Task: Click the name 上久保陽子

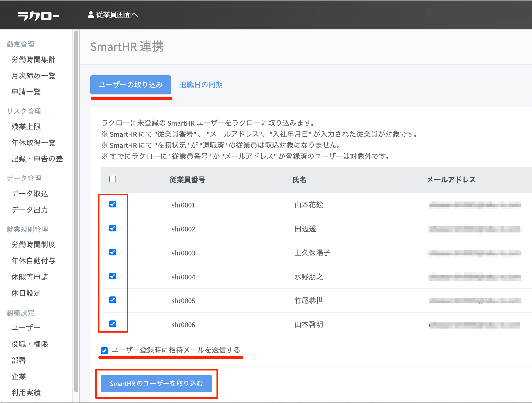Action: tap(312, 253)
